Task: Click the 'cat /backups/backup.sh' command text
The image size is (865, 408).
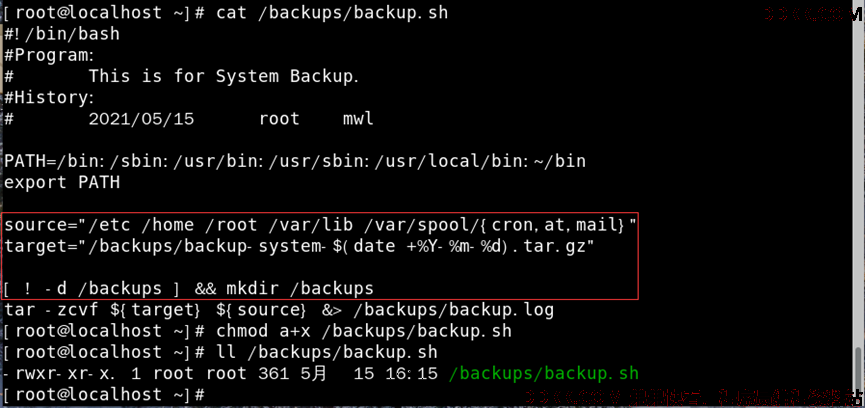Action: (332, 13)
